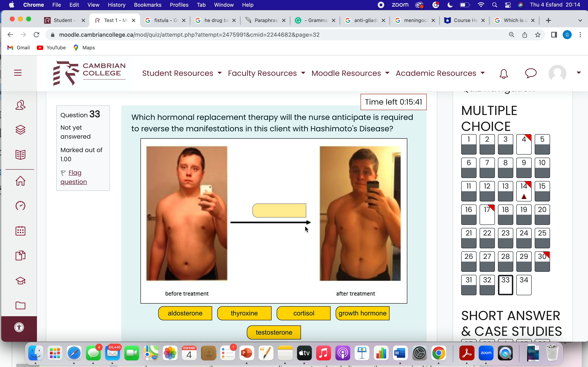
Task: Switch to the fistula Google tab
Action: [165, 20]
